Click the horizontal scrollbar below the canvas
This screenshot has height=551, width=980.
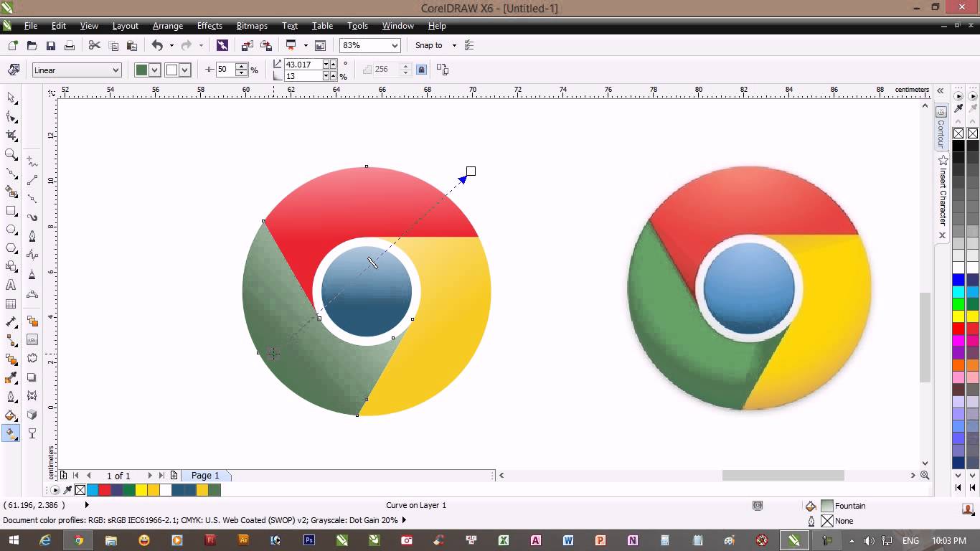click(782, 475)
